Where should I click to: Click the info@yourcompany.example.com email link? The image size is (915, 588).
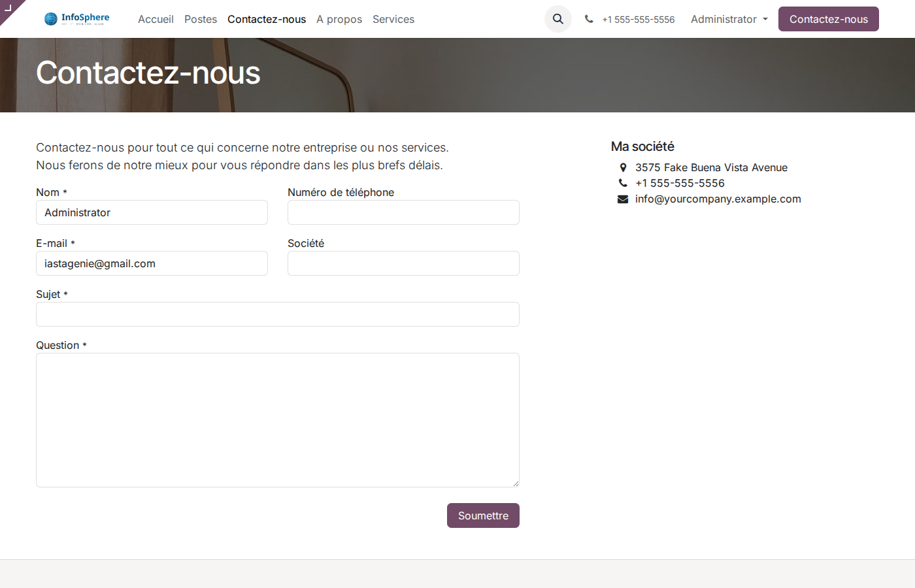pos(718,199)
